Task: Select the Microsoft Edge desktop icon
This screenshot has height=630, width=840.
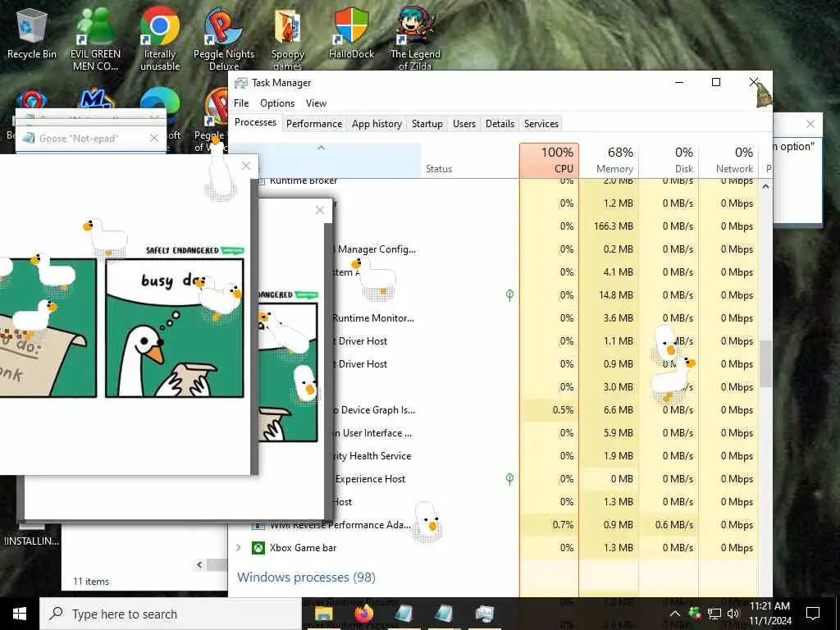Action: (x=160, y=102)
